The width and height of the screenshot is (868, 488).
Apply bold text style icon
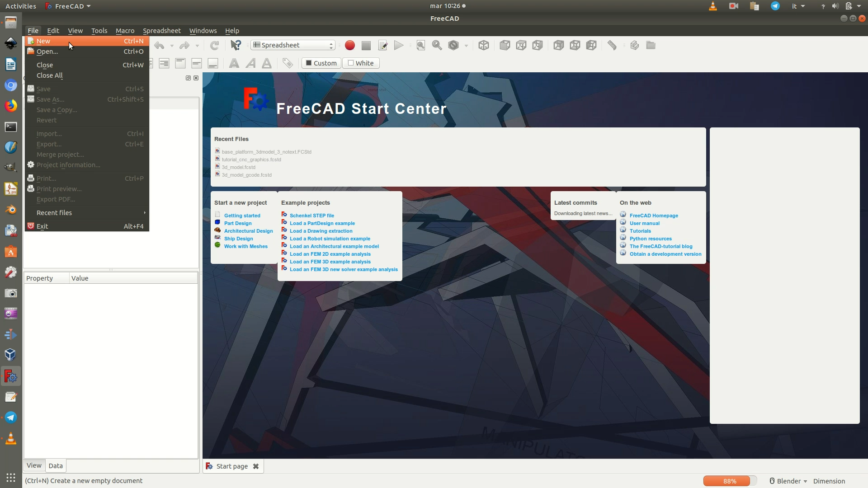point(234,63)
